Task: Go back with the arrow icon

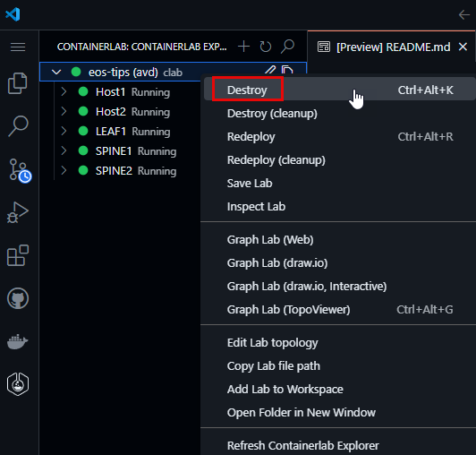Action: pos(464,14)
